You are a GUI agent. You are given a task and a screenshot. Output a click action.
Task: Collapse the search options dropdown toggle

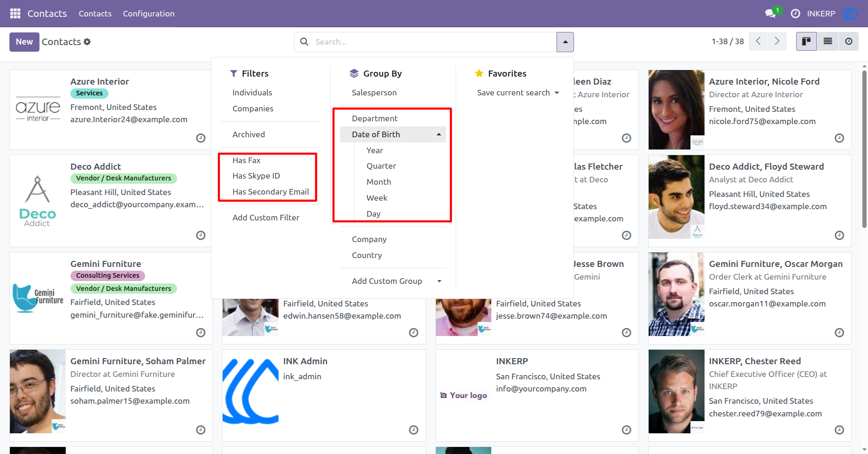click(x=565, y=42)
